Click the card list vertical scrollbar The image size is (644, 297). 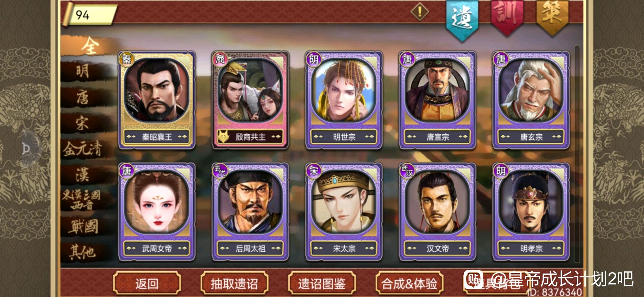(x=577, y=154)
